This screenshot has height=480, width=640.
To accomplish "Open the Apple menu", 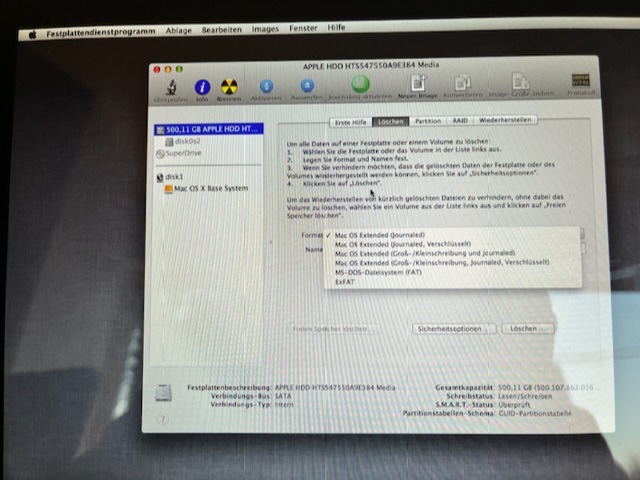I will point(33,35).
